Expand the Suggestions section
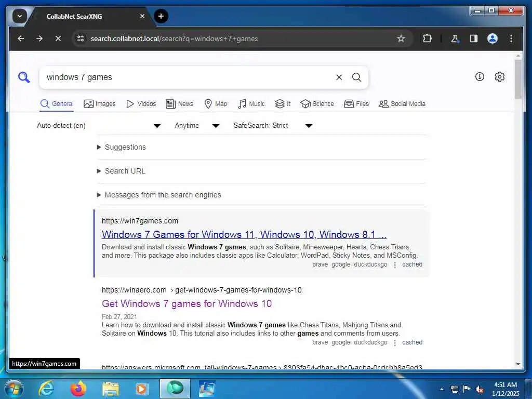This screenshot has width=532, height=399. (122, 147)
